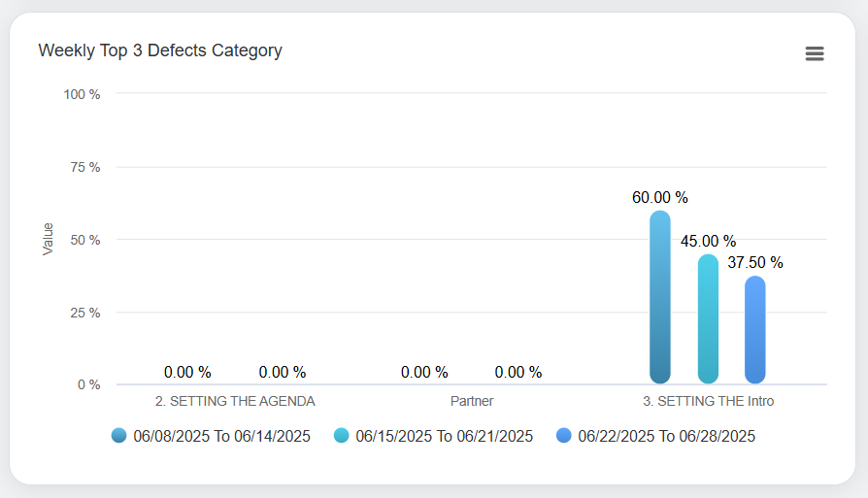The width and height of the screenshot is (868, 498).
Task: Click the 'Weekly Top 3 Defects Category' title
Action: pos(160,50)
